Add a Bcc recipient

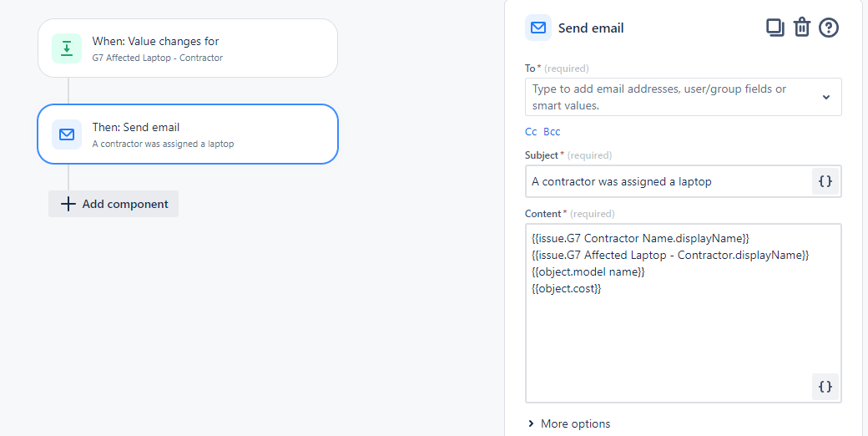(x=552, y=132)
